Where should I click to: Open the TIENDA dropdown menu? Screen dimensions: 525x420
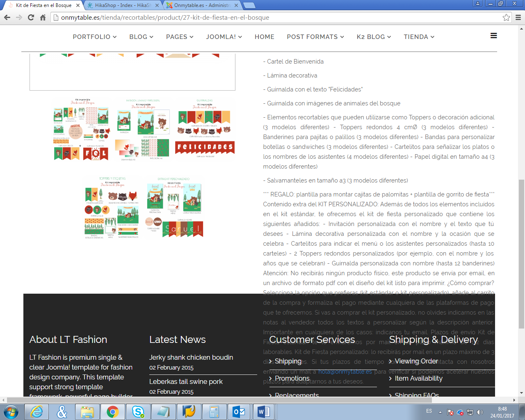click(x=419, y=37)
